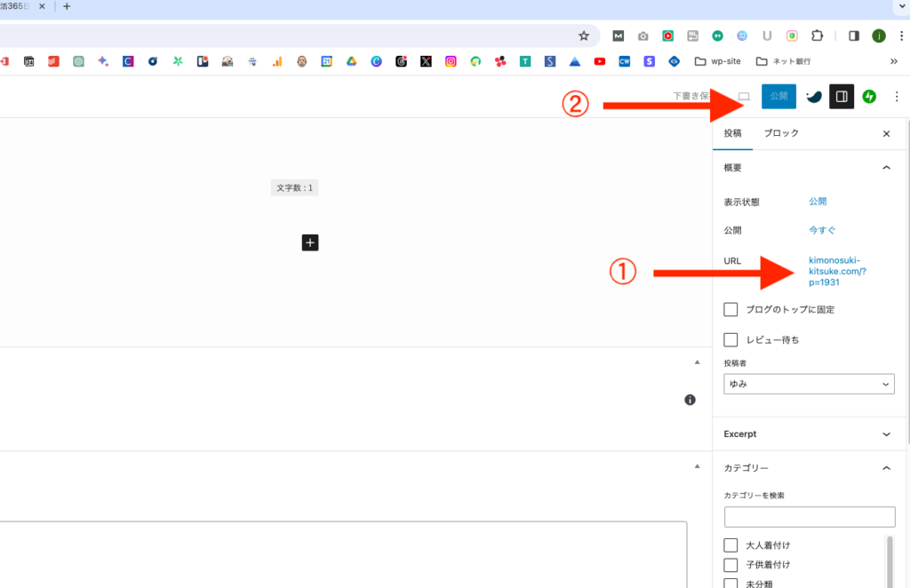This screenshot has height=588, width=910.
Task: Tick the 大人着付け category checkbox
Action: point(731,545)
